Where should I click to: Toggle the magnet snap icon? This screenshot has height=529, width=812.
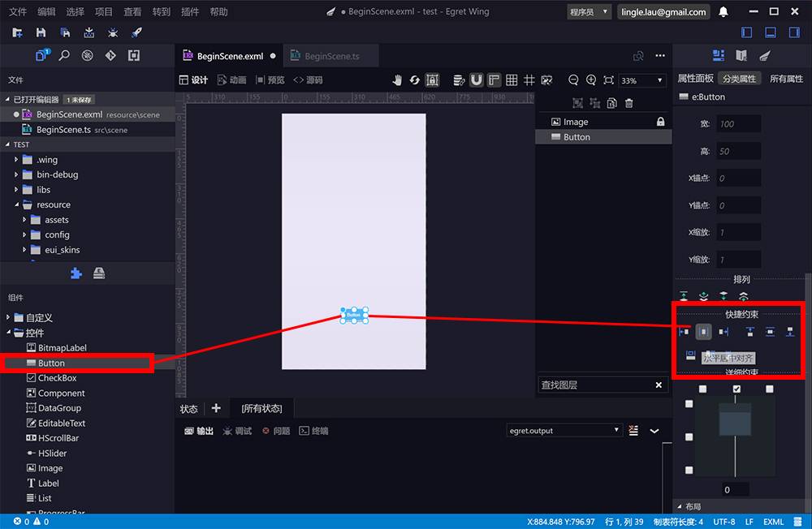(477, 80)
